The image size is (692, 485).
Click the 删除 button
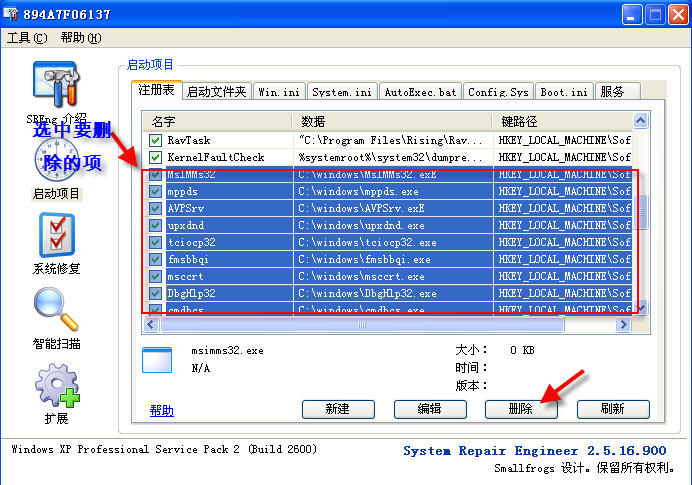tap(521, 409)
